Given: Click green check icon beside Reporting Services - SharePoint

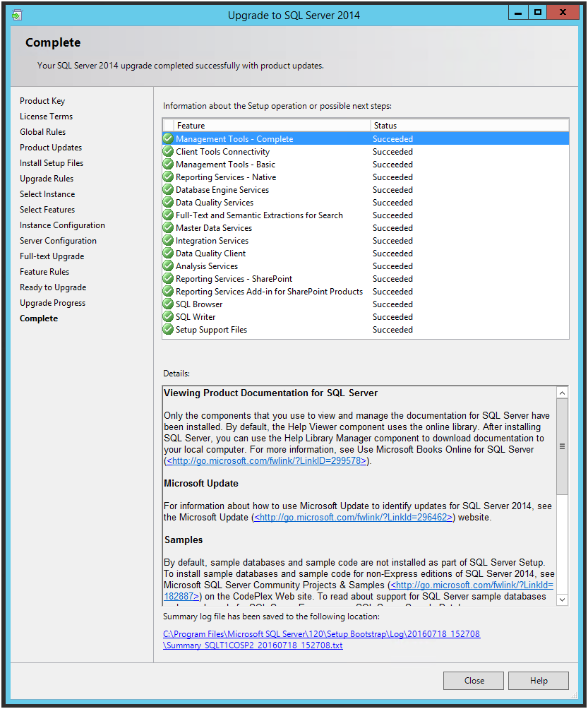Looking at the screenshot, I should coord(168,278).
